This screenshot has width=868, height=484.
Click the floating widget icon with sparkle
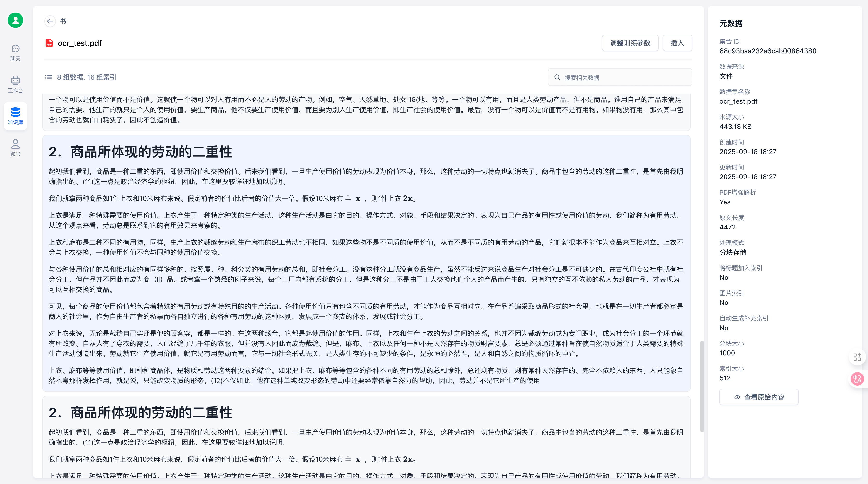857,357
